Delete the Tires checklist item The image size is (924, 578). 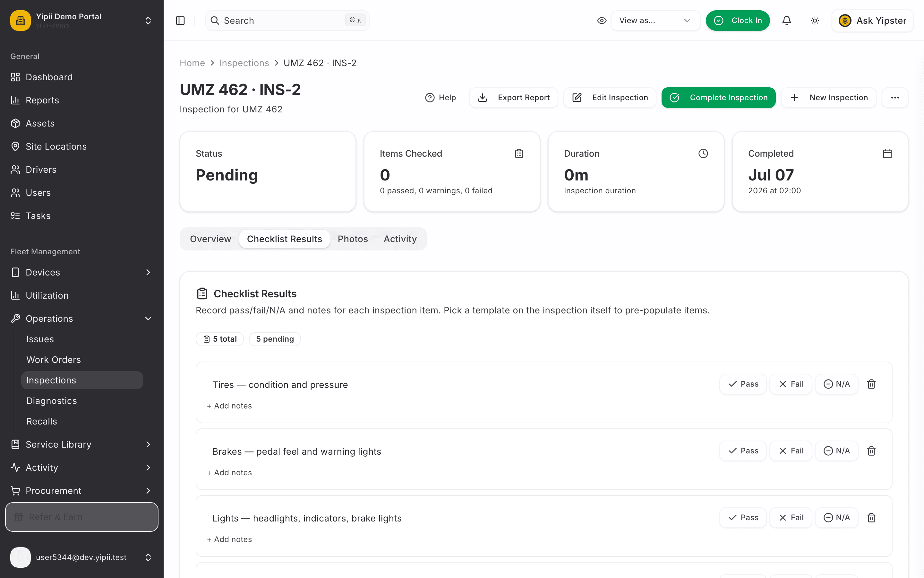[x=871, y=384]
